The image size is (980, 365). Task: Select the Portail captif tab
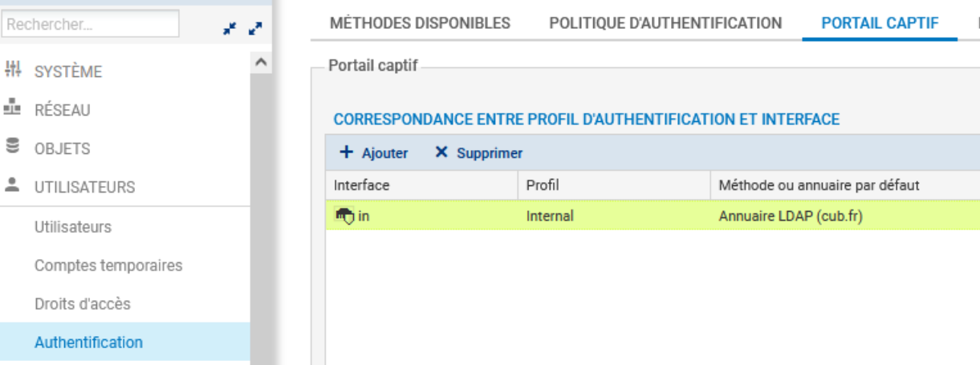pos(880,23)
